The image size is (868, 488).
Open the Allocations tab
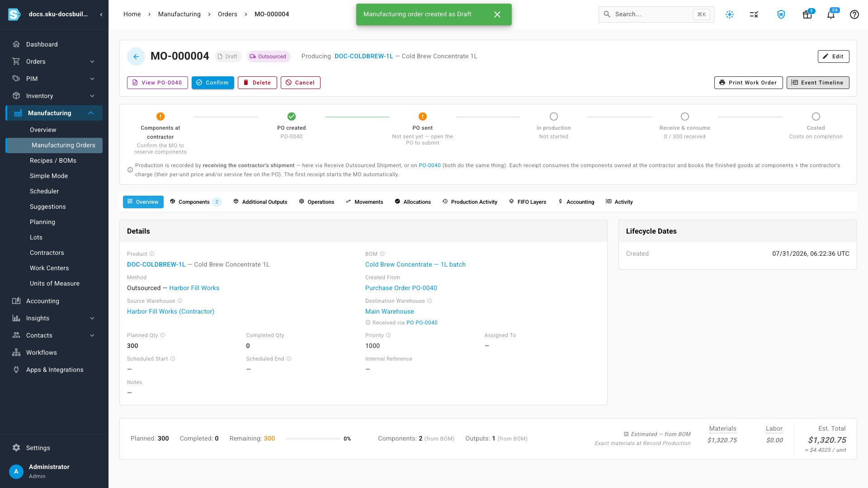pyautogui.click(x=413, y=202)
